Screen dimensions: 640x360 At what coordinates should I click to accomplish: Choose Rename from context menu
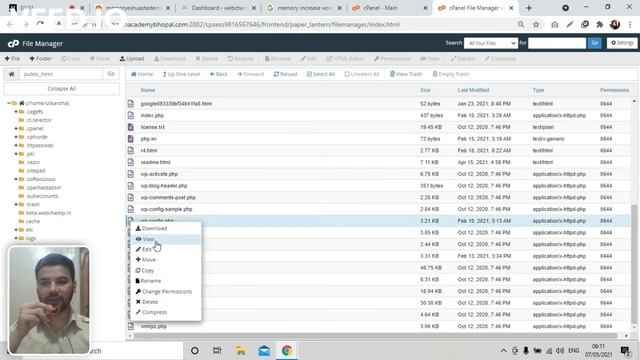pyautogui.click(x=167, y=281)
